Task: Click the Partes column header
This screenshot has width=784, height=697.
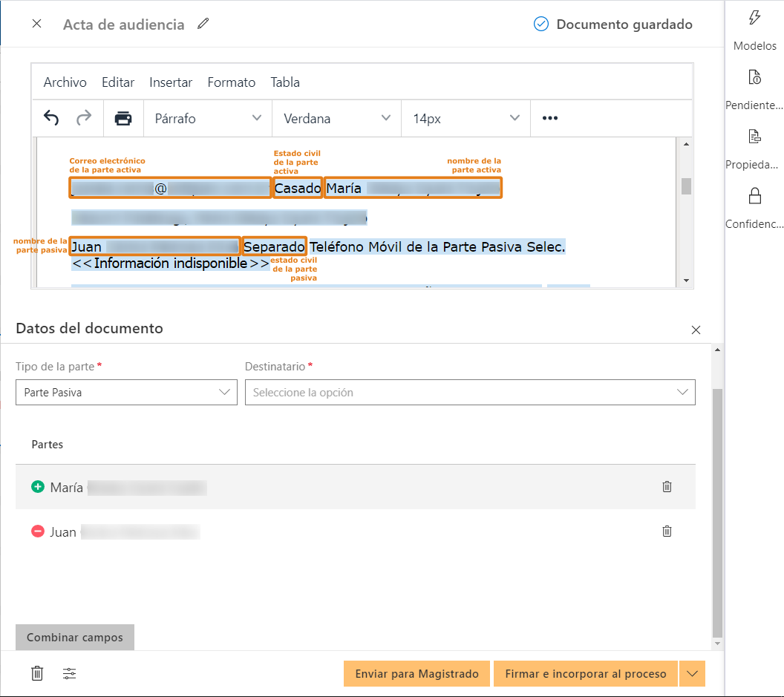Action: tap(48, 445)
